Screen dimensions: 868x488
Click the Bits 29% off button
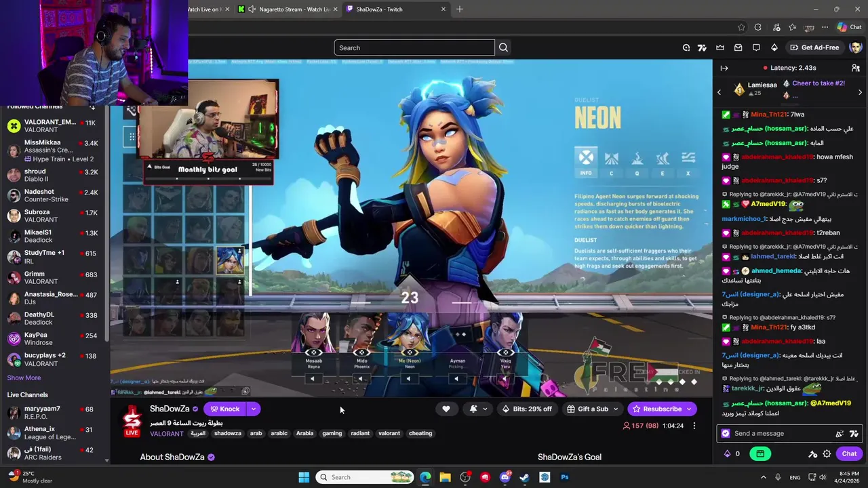click(526, 409)
